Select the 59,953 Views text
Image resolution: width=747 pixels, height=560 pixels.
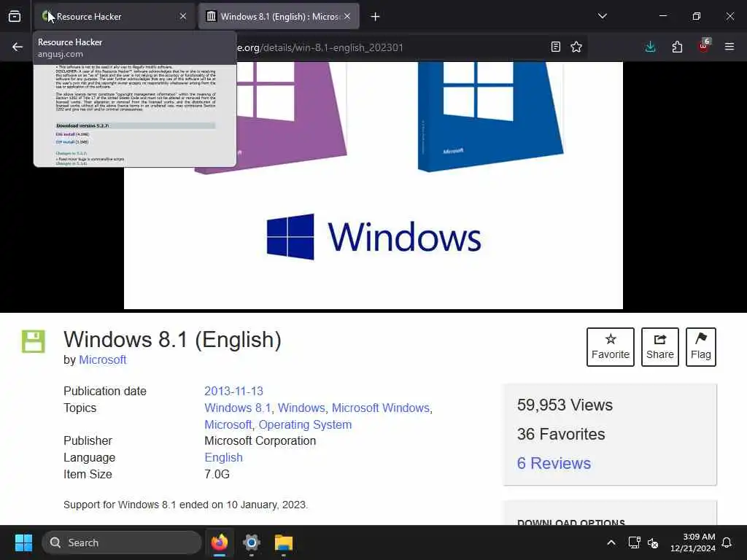coord(565,405)
